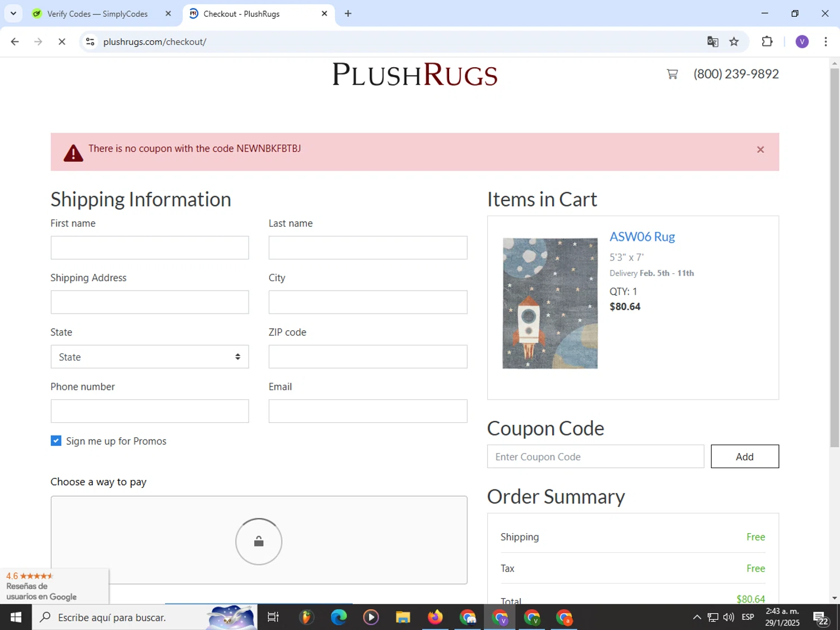Click the PlushRugs logo
The width and height of the screenshot is (840, 630).
click(415, 74)
